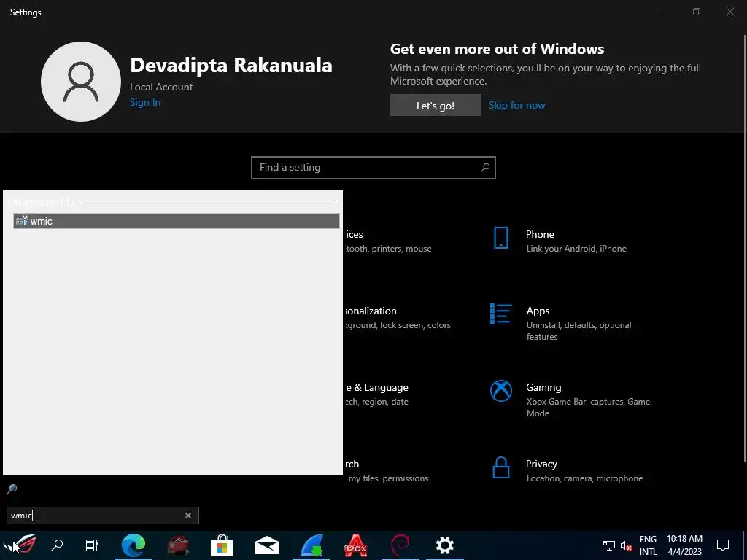Viewport: 747px width, 560px height.
Task: Open Gaming settings category
Action: click(x=572, y=400)
